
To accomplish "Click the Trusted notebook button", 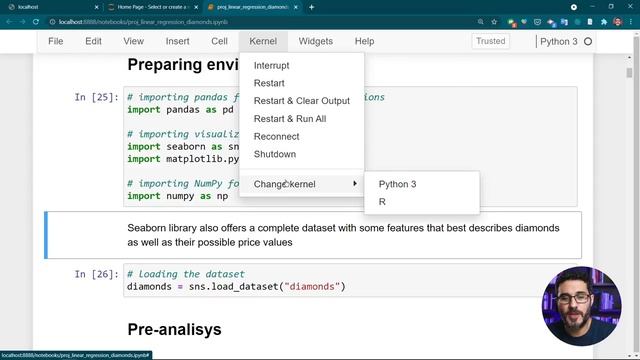I will click(x=490, y=41).
